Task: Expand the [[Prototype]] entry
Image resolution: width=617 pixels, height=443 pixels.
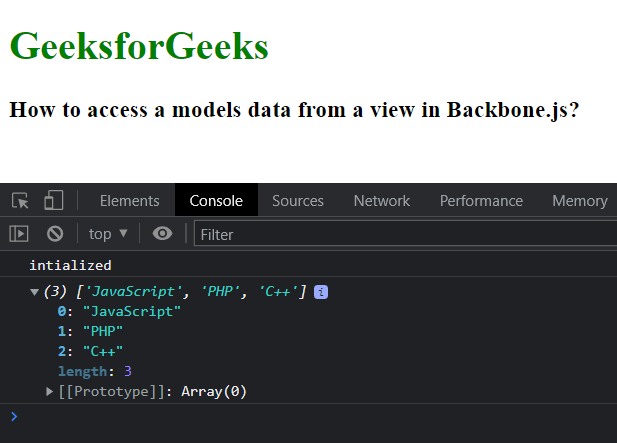Action: click(x=51, y=391)
